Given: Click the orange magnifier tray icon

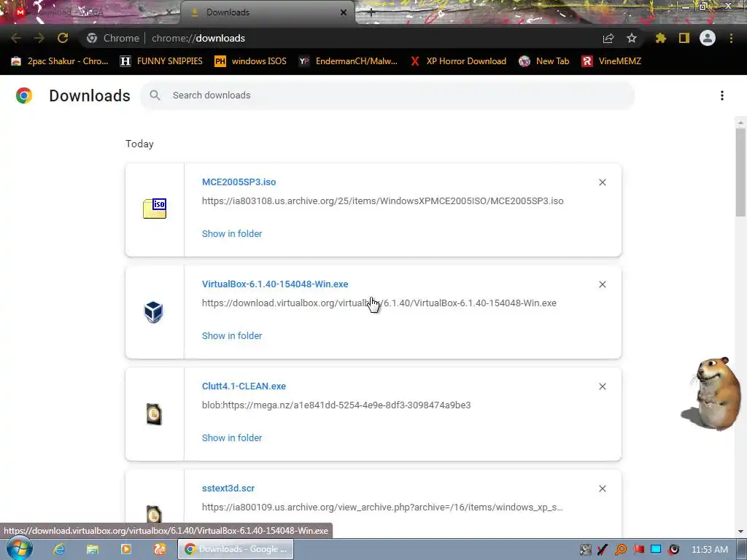Looking at the screenshot, I should [x=621, y=550].
